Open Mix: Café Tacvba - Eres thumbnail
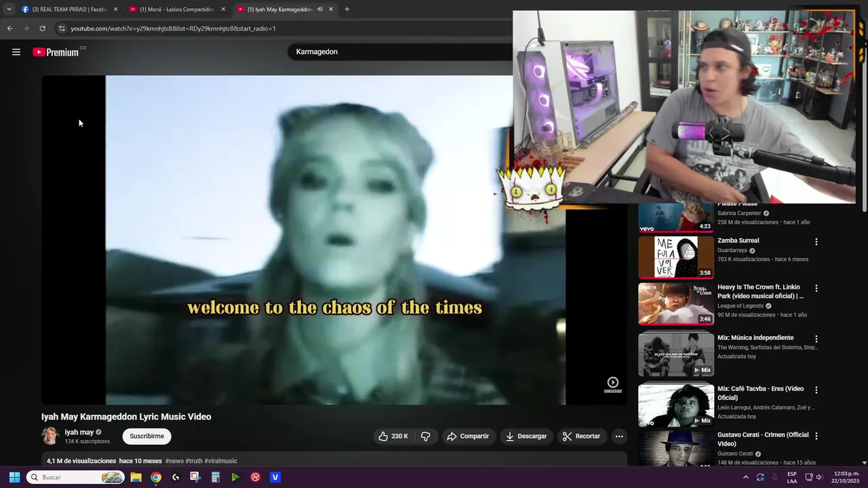The image size is (868, 488). (676, 405)
